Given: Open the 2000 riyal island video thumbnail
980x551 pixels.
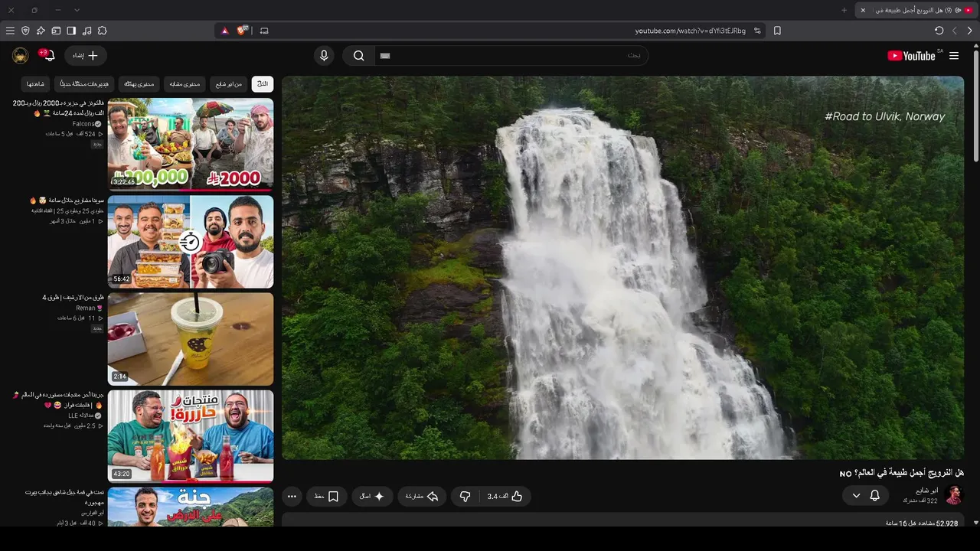Looking at the screenshot, I should [x=191, y=144].
